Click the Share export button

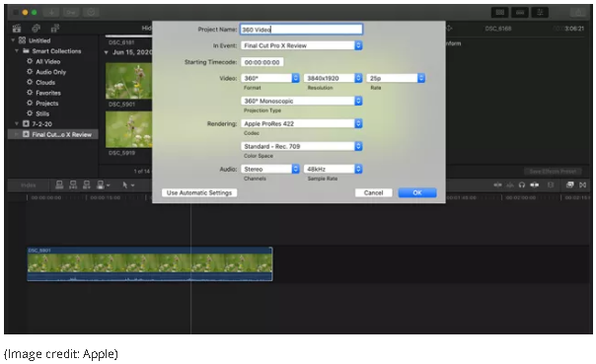point(579,12)
